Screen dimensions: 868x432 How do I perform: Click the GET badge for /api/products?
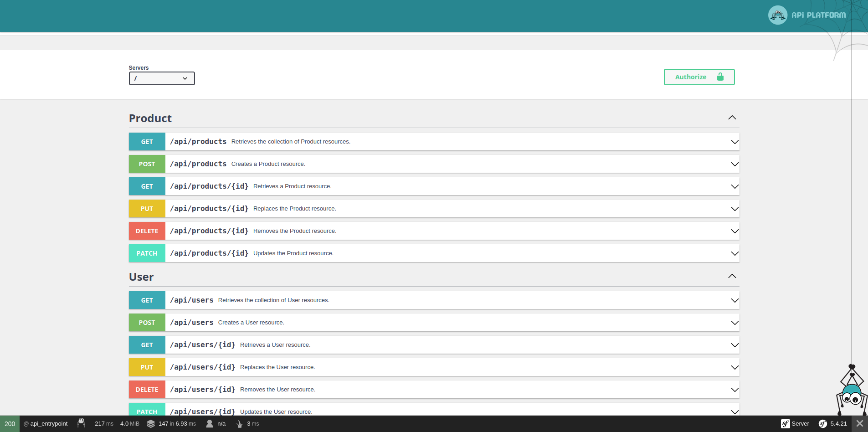click(147, 142)
